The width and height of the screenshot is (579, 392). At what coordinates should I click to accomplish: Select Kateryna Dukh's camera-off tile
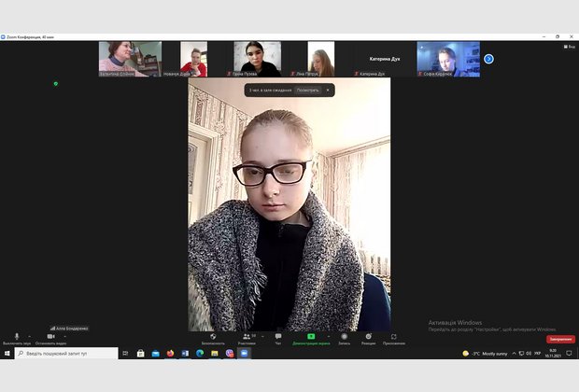click(385, 59)
